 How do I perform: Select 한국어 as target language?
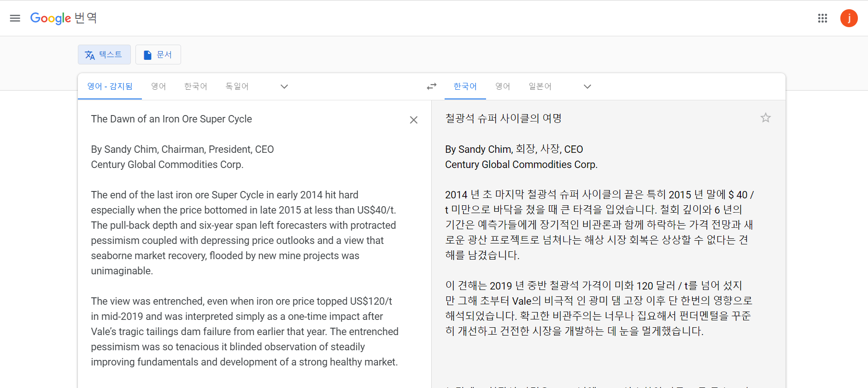[465, 87]
